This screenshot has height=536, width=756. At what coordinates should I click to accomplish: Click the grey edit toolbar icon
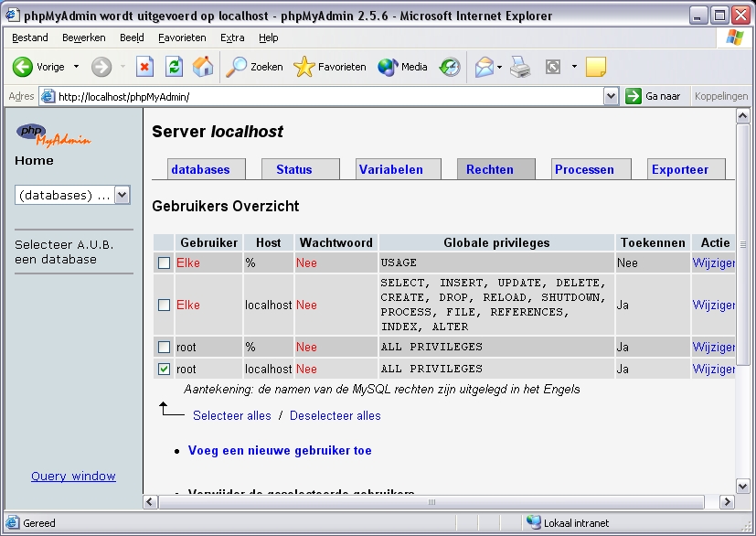pyautogui.click(x=553, y=67)
